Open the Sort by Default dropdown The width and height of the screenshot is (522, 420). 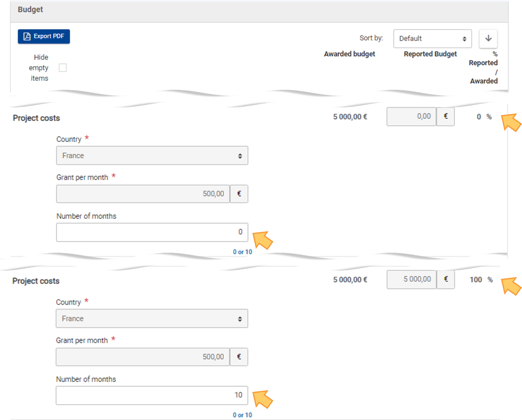click(432, 39)
